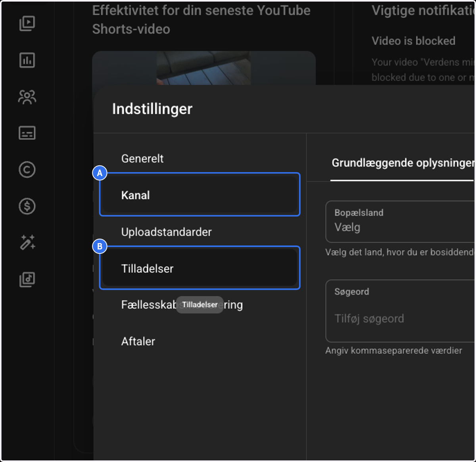This screenshot has height=462, width=476.
Task: Select Tilladelser in the settings menu
Action: pos(200,268)
